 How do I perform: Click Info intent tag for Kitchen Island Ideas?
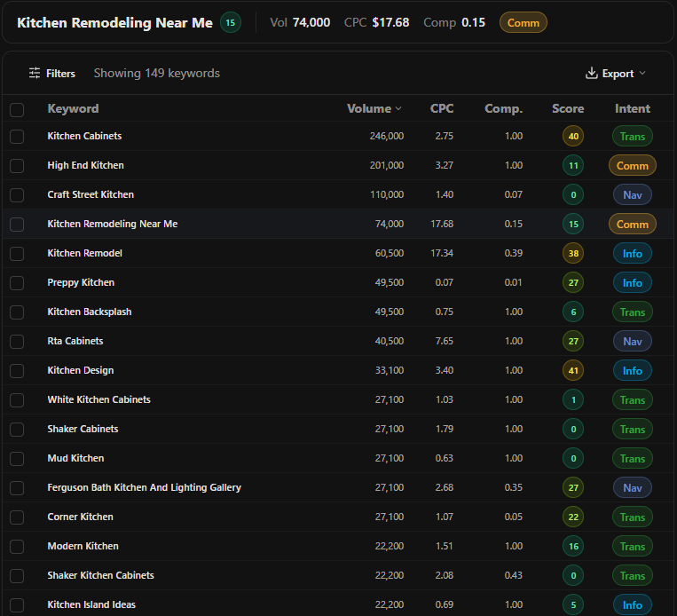(x=633, y=604)
